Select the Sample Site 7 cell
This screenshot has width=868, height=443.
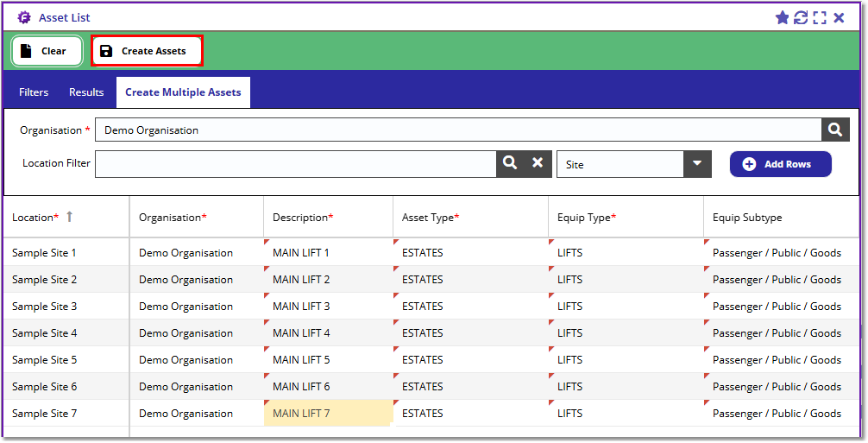coord(66,413)
